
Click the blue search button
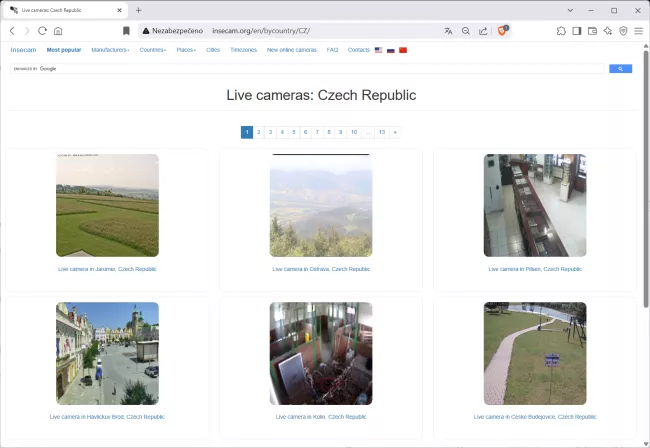[x=620, y=69]
